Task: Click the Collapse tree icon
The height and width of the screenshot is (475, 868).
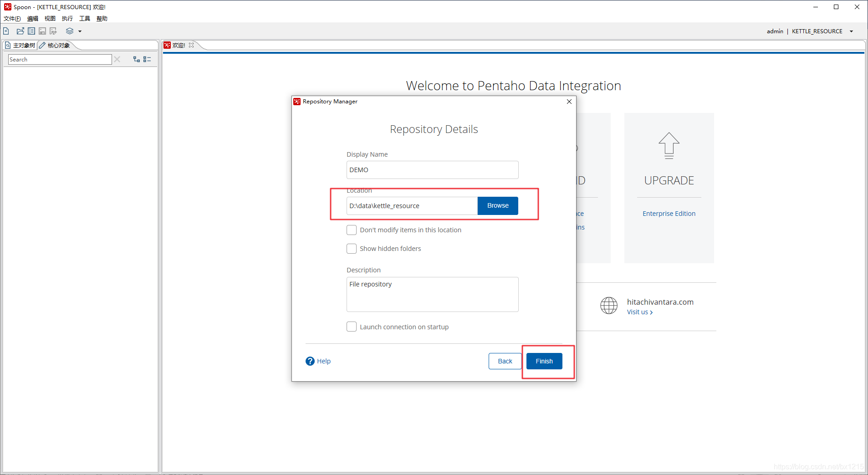Action: (147, 59)
